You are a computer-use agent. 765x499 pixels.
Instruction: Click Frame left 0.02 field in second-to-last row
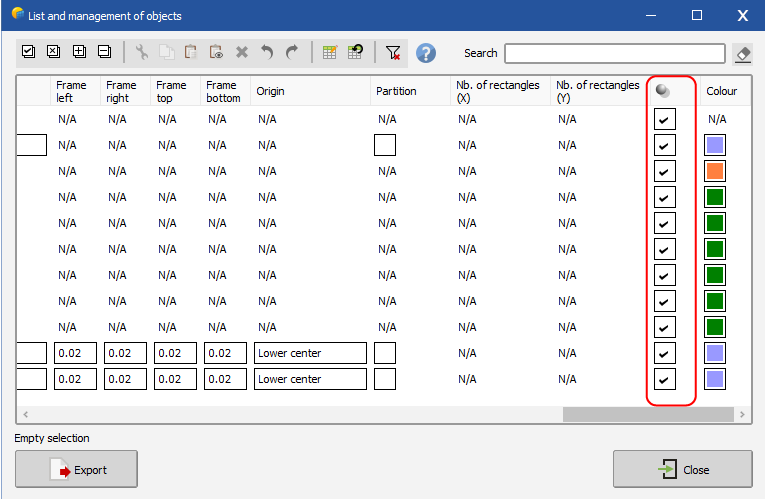(x=75, y=353)
